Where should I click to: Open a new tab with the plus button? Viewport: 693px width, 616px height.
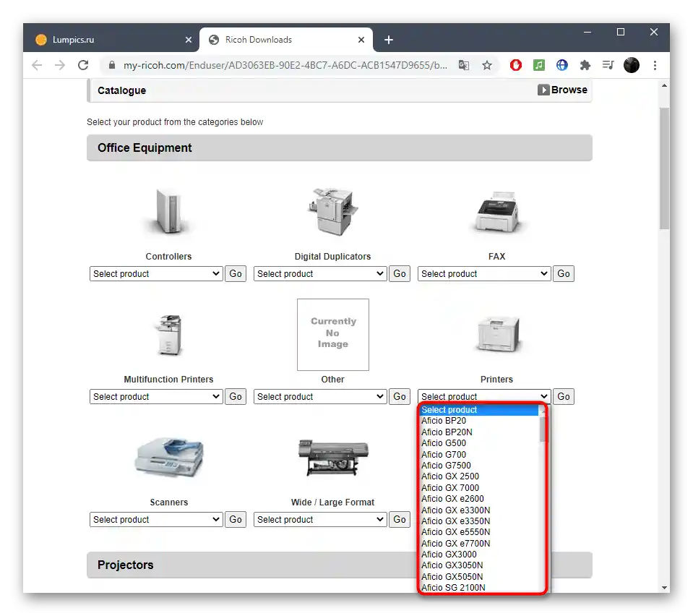tap(389, 40)
